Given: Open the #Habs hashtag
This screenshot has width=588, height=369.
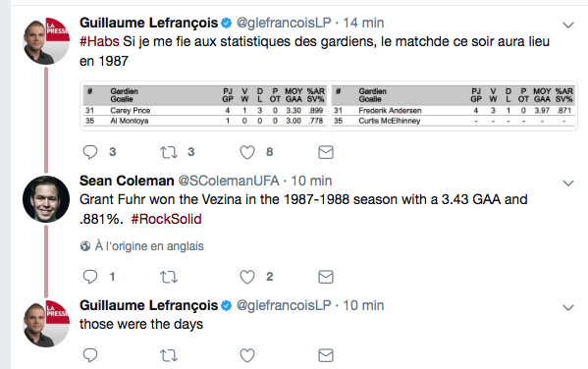Looking at the screenshot, I should pyautogui.click(x=99, y=41).
